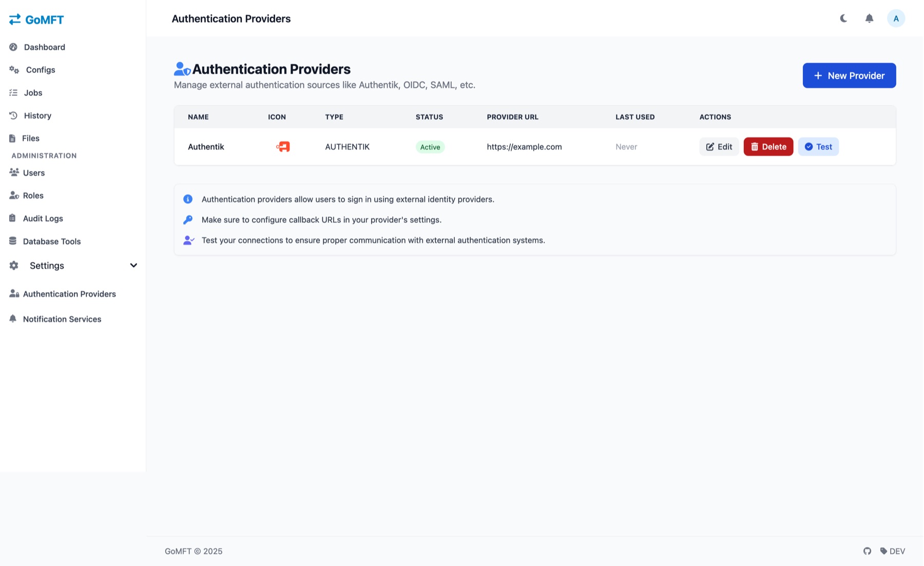This screenshot has height=566, width=924.
Task: Collapse the Settings section chevron
Action: 133,266
